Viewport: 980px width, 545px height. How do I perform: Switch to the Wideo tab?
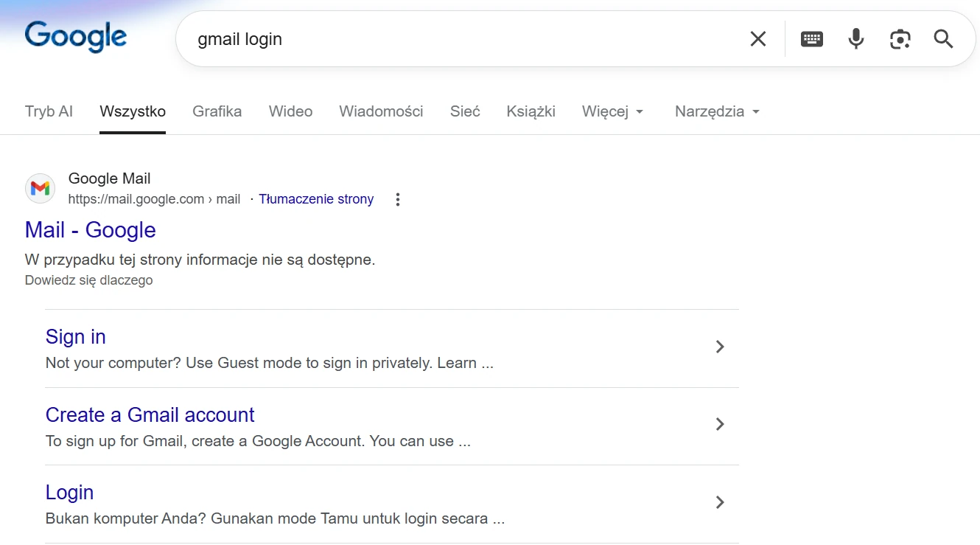[x=290, y=111]
